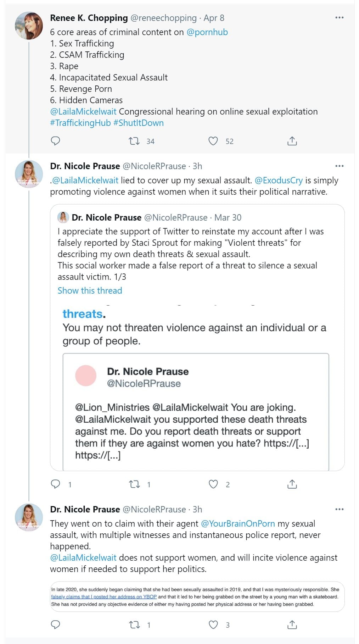359x644 pixels.
Task: Like the tweet with 52 likes
Action: [213, 141]
